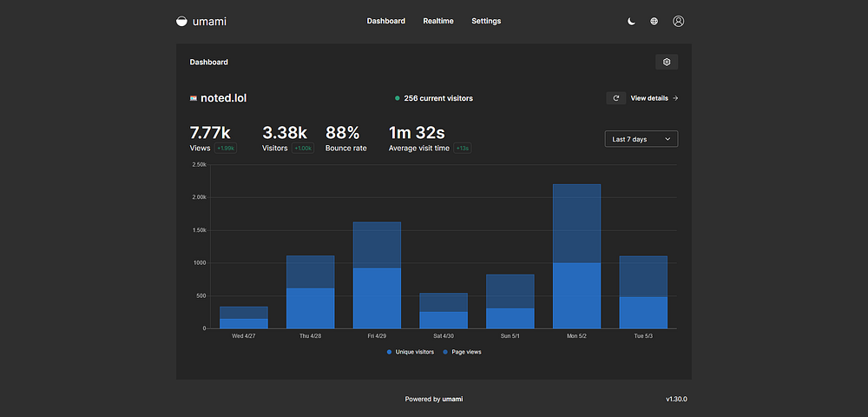Open dashboard gear settings button
868x417 pixels.
click(x=667, y=62)
